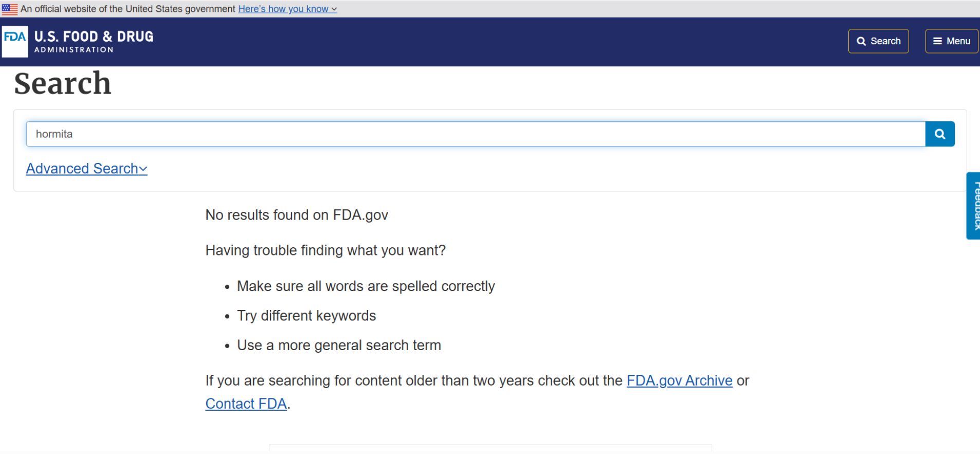Click the magnifying glass icon in the header Search button
The width and height of the screenshot is (980, 454).
(862, 41)
